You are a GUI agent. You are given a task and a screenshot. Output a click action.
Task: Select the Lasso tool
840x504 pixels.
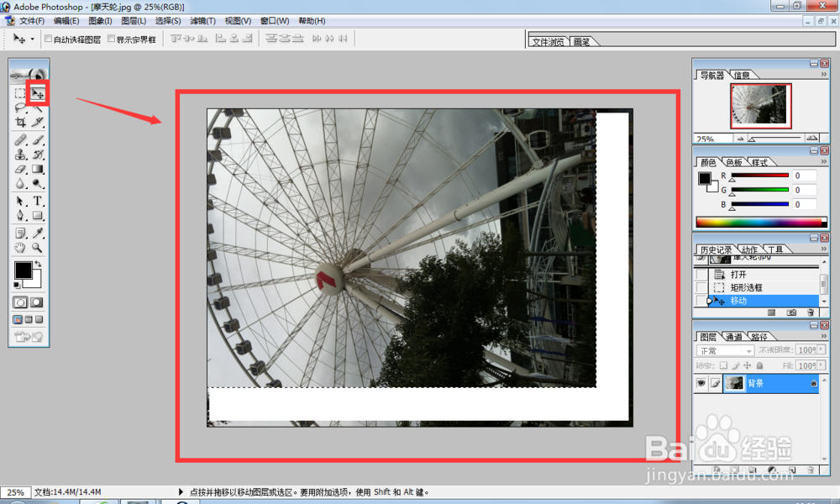(x=21, y=107)
